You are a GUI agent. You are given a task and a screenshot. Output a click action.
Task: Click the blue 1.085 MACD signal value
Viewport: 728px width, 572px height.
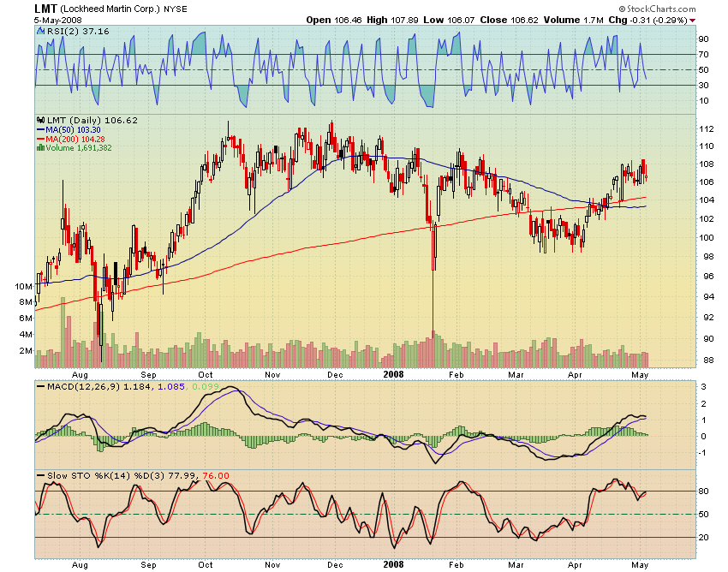point(171,386)
